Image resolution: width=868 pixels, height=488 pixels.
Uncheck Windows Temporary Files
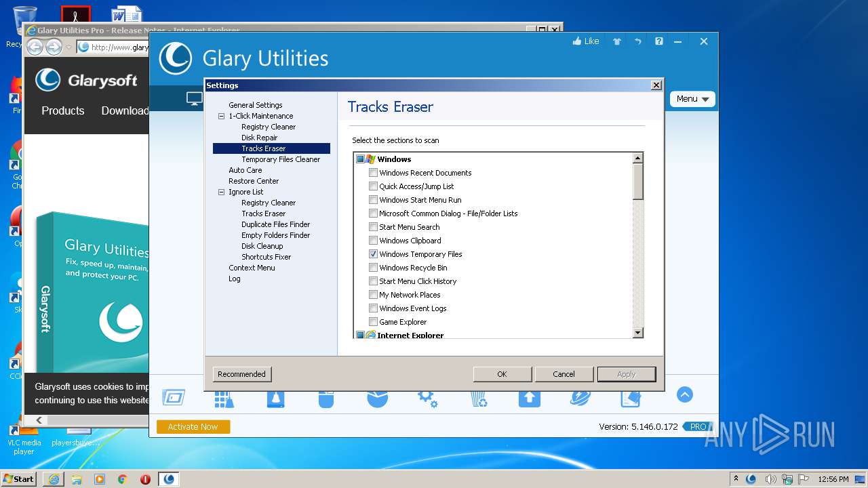pos(373,254)
